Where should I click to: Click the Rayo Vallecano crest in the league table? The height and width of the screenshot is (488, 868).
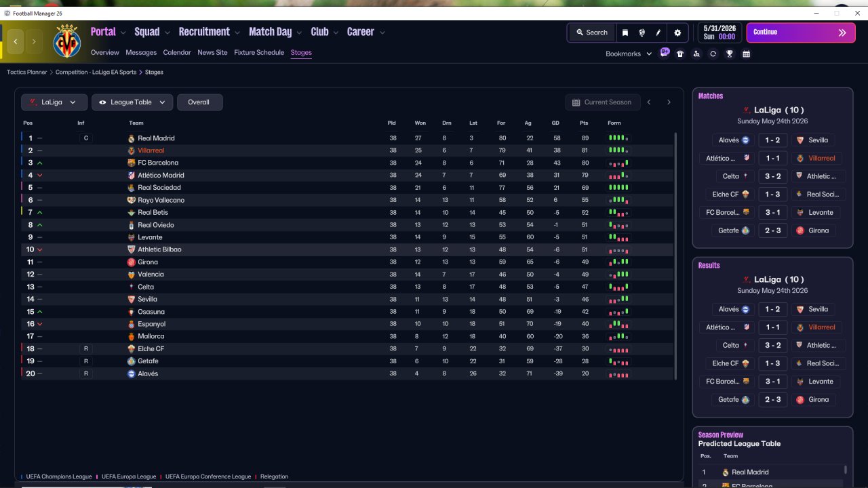pyautogui.click(x=132, y=200)
